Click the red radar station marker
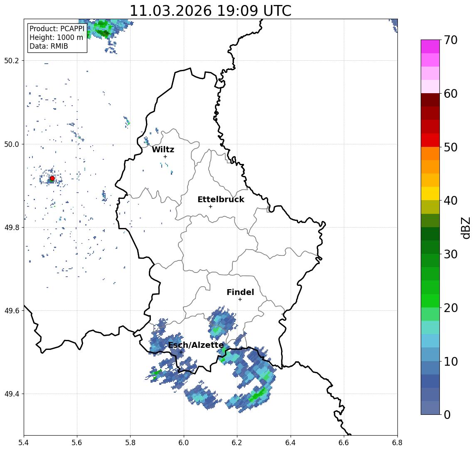Screen dimensions: 476x451 (x=52, y=178)
